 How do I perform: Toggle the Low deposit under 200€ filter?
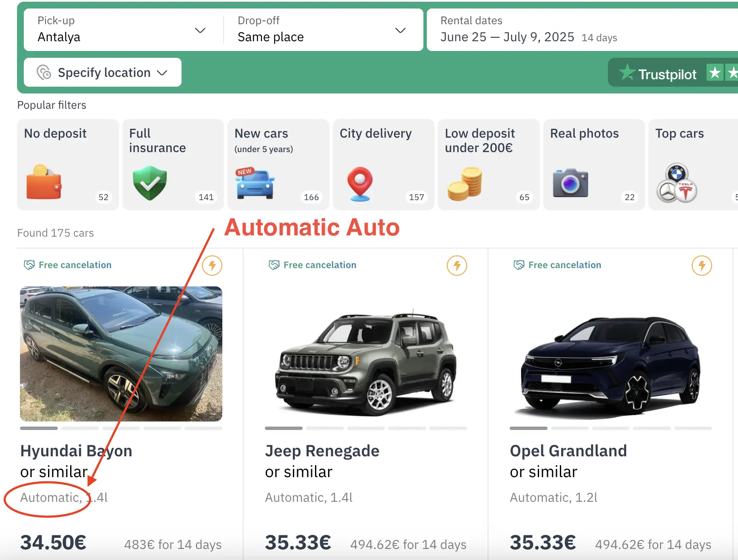[x=488, y=164]
